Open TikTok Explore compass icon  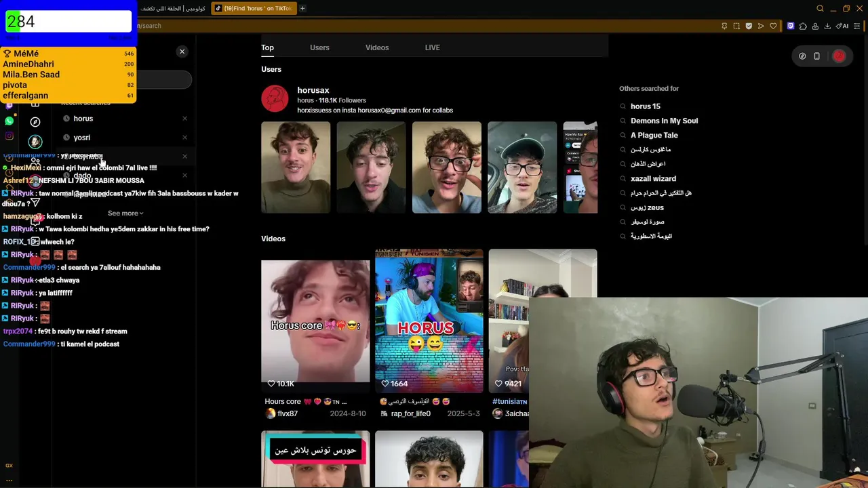point(35,121)
